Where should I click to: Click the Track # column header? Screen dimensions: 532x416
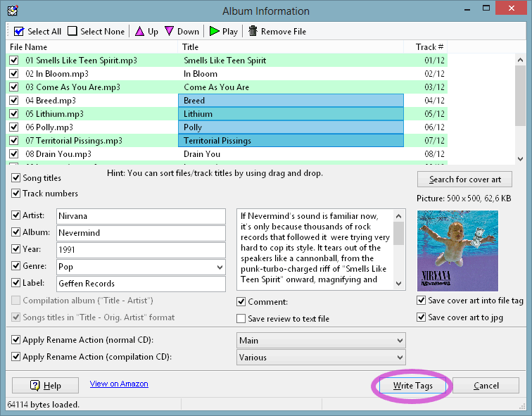(426, 47)
